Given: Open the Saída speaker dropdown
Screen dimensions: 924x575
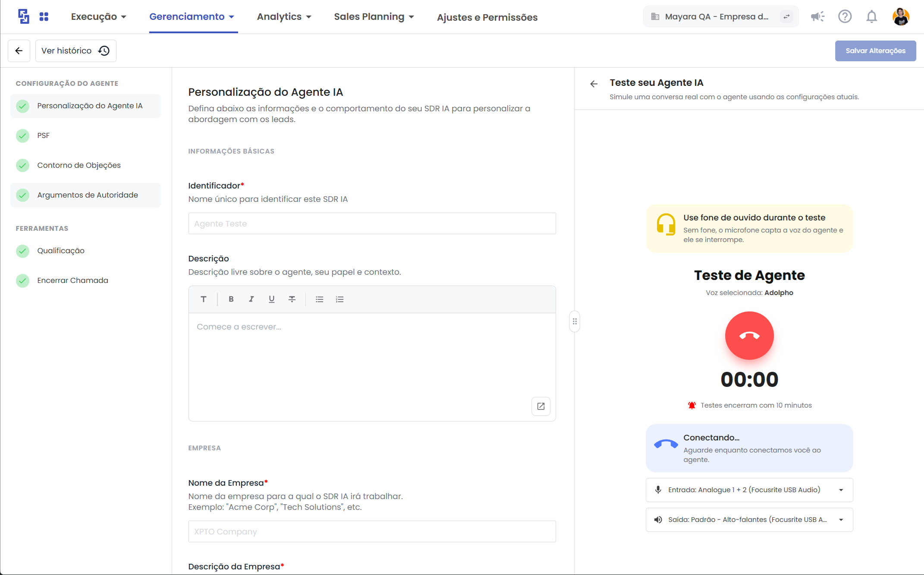Looking at the screenshot, I should (x=749, y=520).
